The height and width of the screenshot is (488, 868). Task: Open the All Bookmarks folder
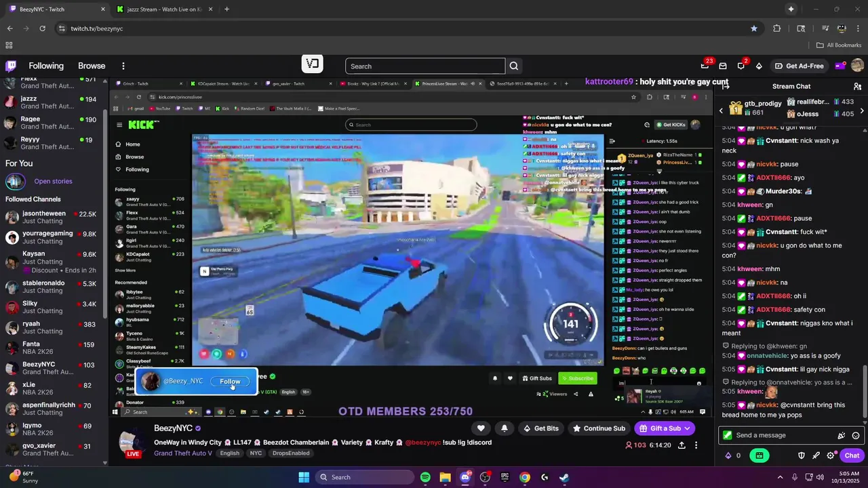point(839,45)
